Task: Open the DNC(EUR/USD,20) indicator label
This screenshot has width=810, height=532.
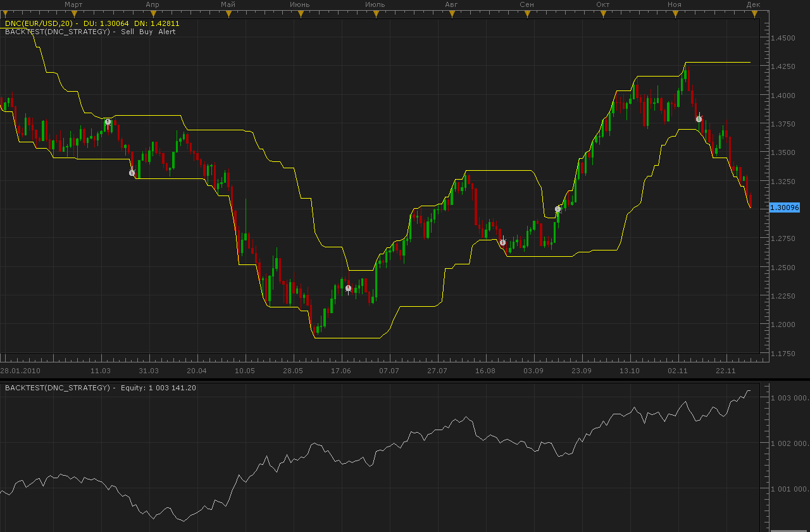Action: click(37, 23)
